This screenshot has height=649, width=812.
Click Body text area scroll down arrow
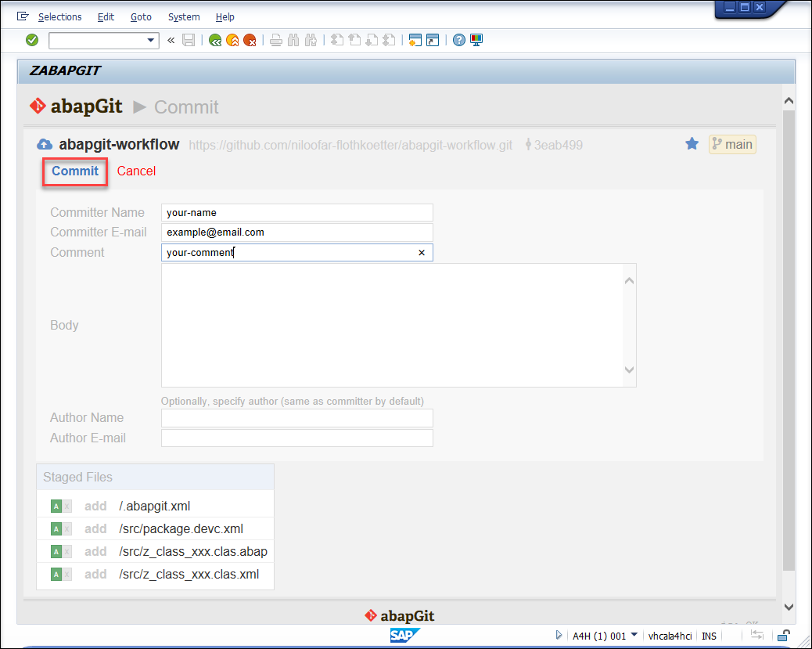[x=629, y=370]
